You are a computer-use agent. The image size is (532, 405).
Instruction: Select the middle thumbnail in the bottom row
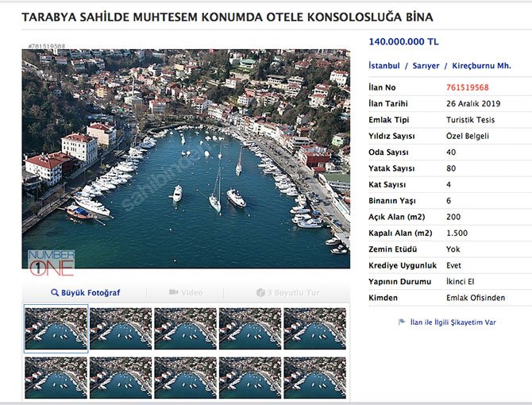tap(186, 378)
